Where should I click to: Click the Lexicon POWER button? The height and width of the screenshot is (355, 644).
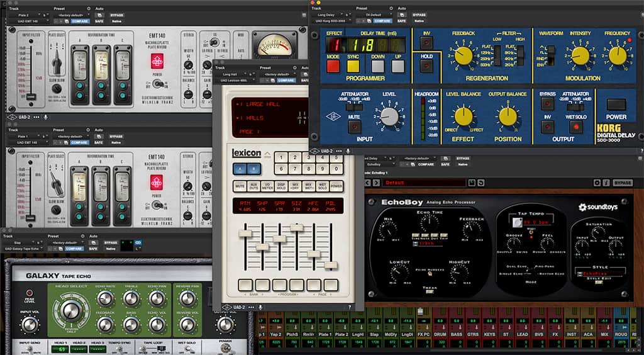[x=336, y=186]
